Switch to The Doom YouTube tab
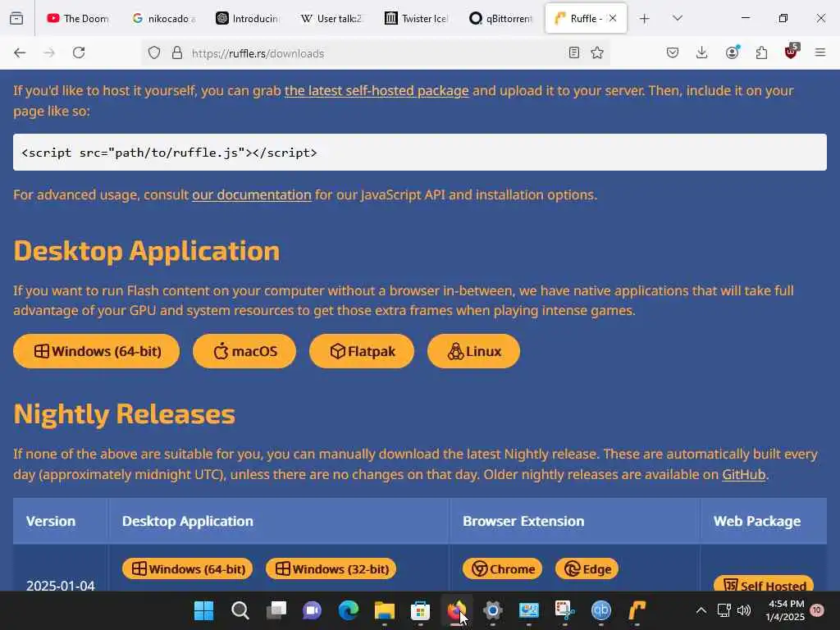The image size is (840, 630). 78,18
